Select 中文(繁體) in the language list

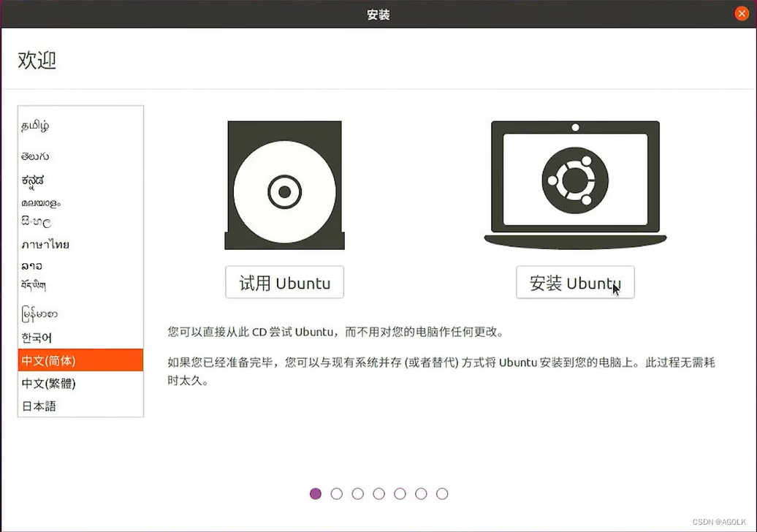pos(80,383)
